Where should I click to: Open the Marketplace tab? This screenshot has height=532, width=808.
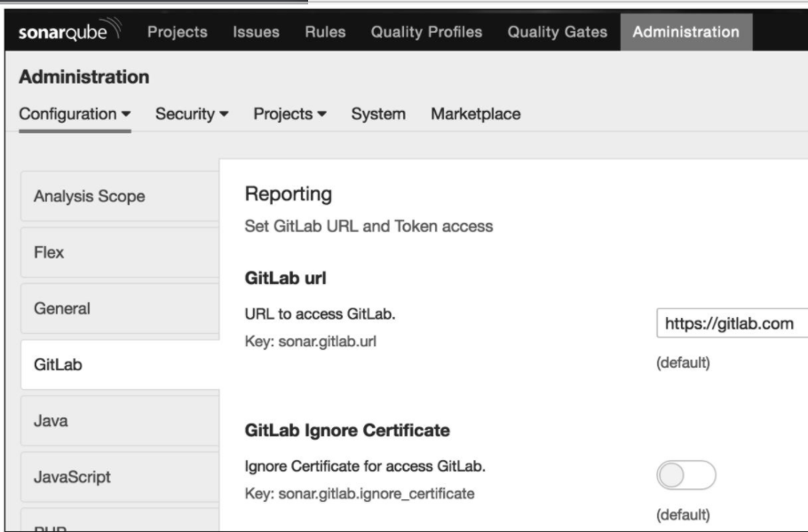pos(476,114)
